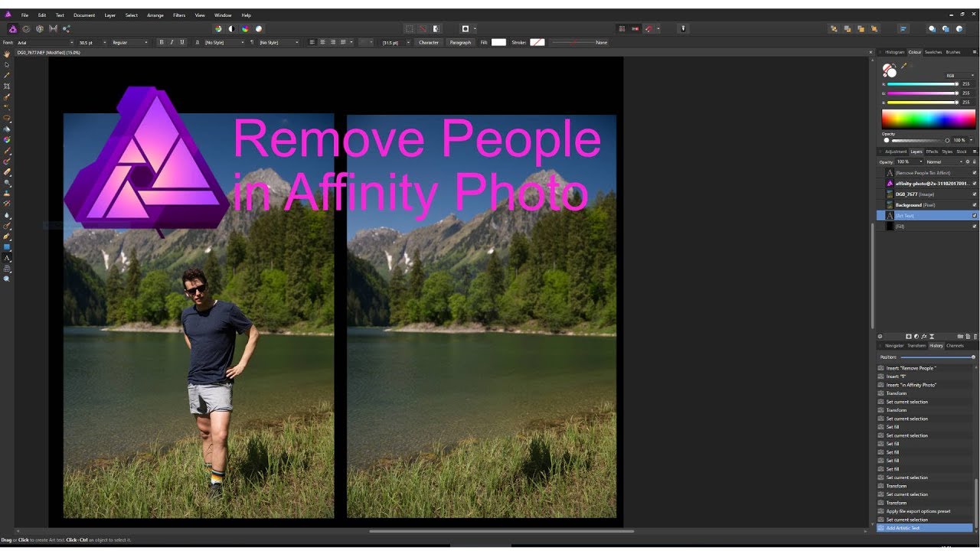The image size is (980, 551).
Task: Open the leading 31.5 pt dropdown
Action: 396,42
